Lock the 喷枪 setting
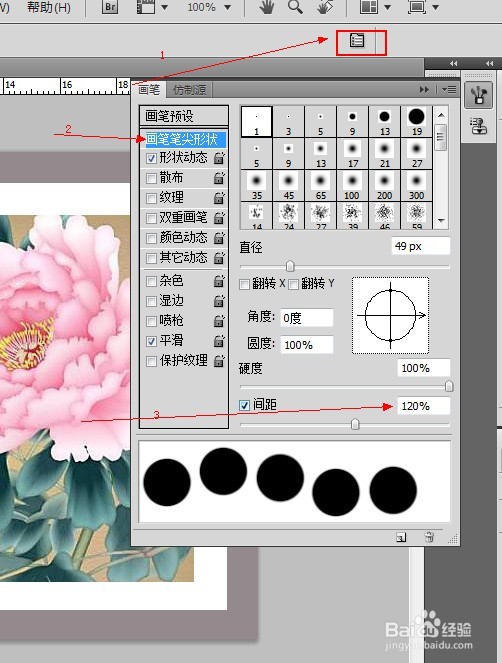 click(x=219, y=321)
